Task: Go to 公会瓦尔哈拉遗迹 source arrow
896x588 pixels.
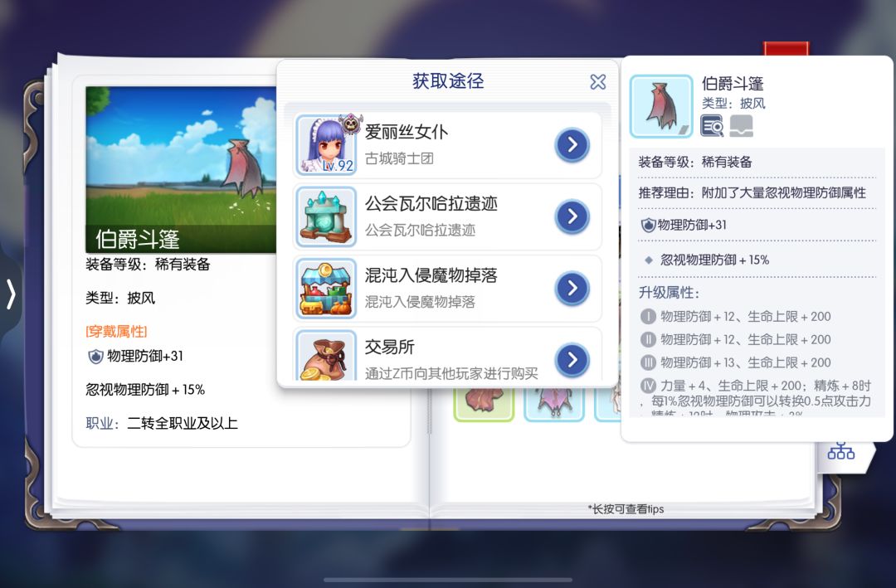Action: click(572, 216)
